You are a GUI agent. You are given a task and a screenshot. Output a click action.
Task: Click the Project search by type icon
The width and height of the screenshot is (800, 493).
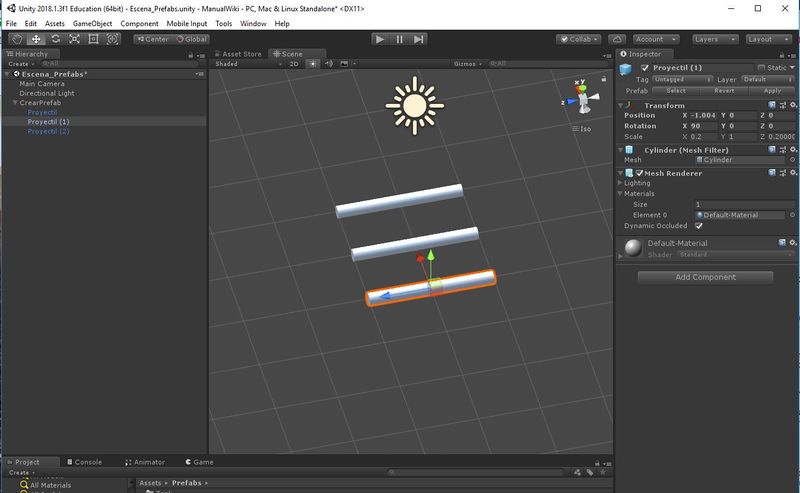pyautogui.click(x=577, y=473)
